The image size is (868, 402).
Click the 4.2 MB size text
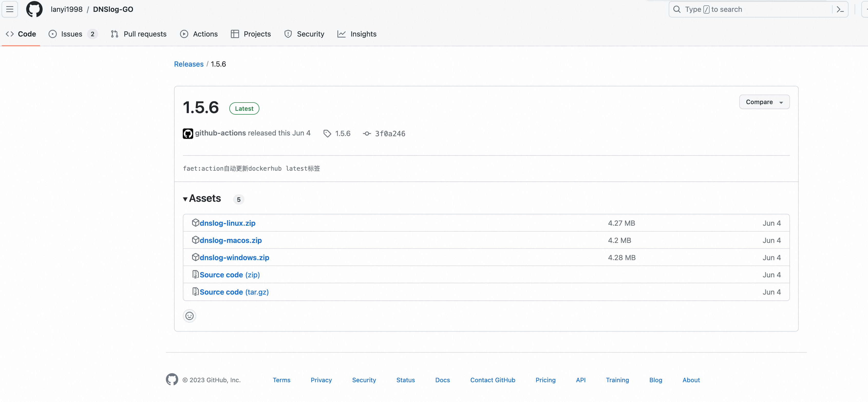[x=619, y=240]
